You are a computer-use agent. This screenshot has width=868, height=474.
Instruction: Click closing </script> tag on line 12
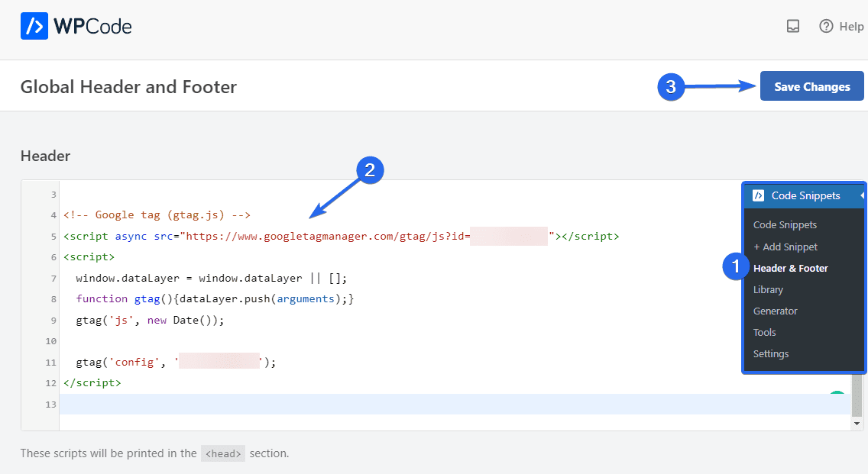92,382
